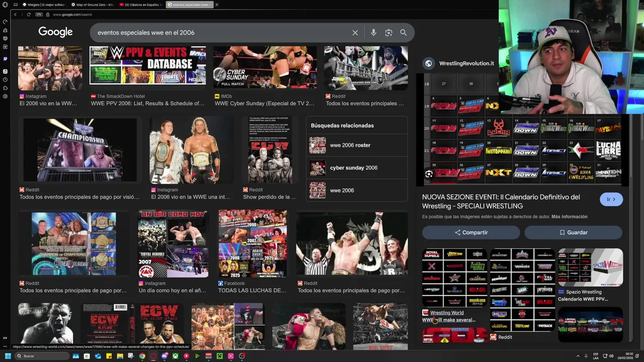
Task: Open the Más información link
Action: click(570, 217)
